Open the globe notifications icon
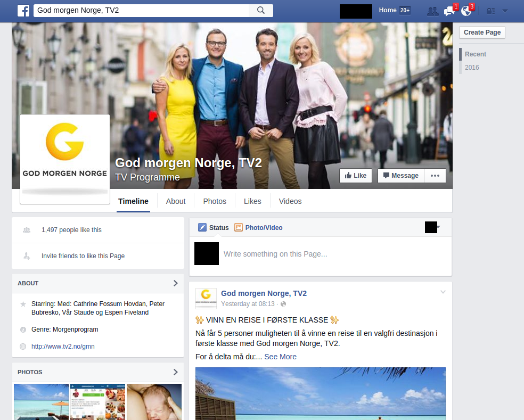 pyautogui.click(x=467, y=10)
